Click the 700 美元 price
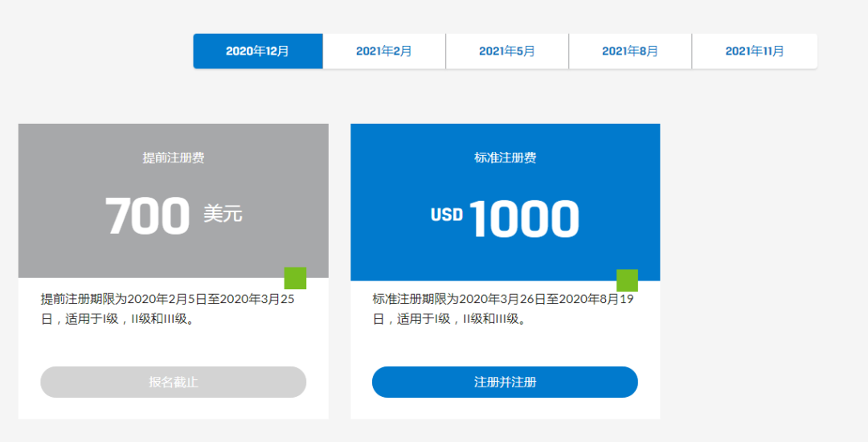 [174, 215]
